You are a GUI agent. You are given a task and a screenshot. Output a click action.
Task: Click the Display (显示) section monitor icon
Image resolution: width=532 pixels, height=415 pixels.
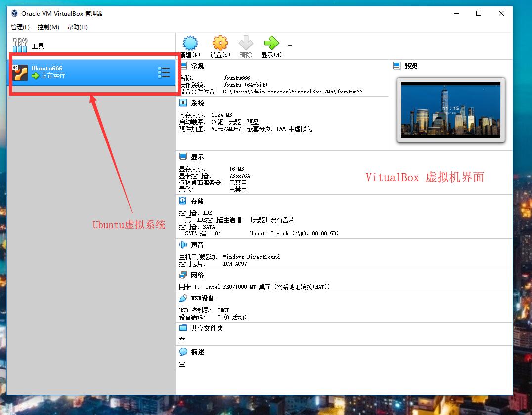point(183,156)
